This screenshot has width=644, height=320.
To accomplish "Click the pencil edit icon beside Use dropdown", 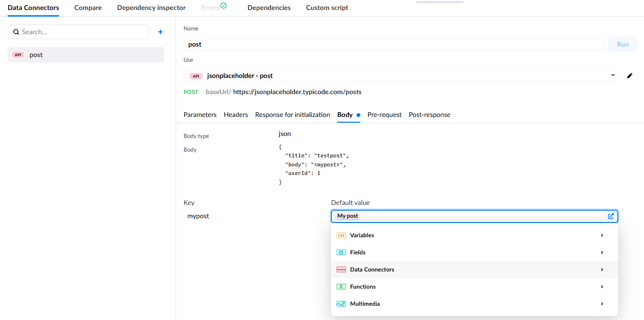I will (x=630, y=76).
